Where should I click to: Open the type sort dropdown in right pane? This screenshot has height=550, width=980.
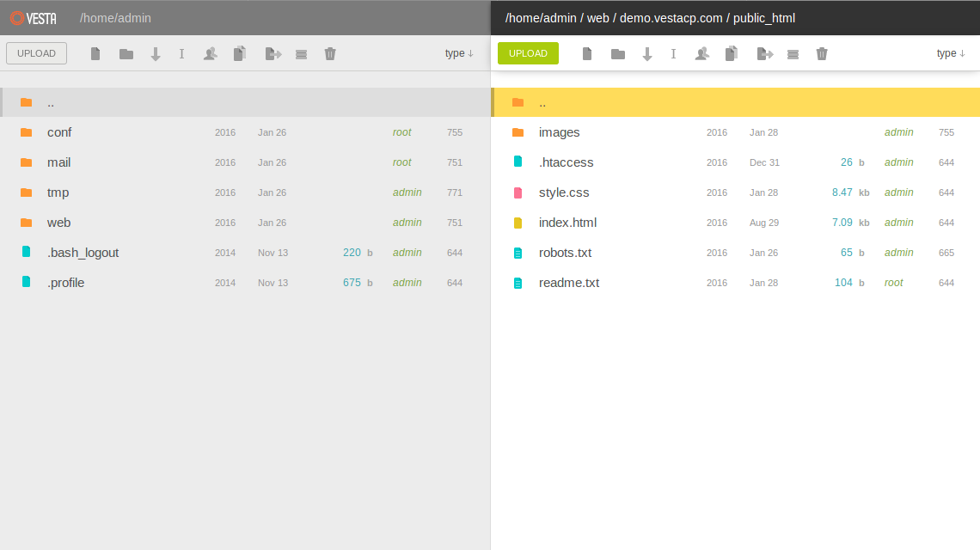(951, 52)
